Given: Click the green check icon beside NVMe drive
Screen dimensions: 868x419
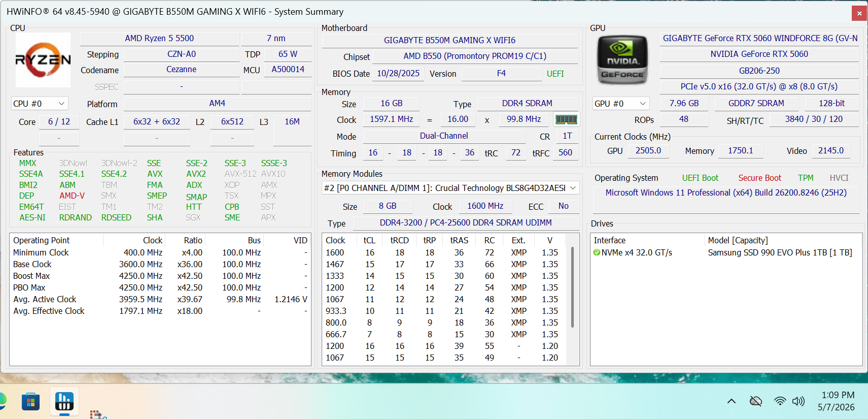Looking at the screenshot, I should click(x=597, y=252).
